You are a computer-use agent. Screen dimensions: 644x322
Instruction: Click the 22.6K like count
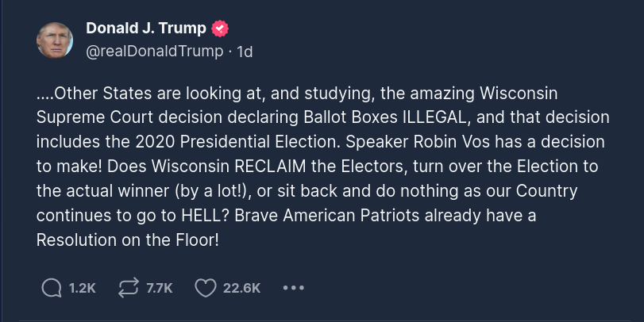[x=241, y=288]
